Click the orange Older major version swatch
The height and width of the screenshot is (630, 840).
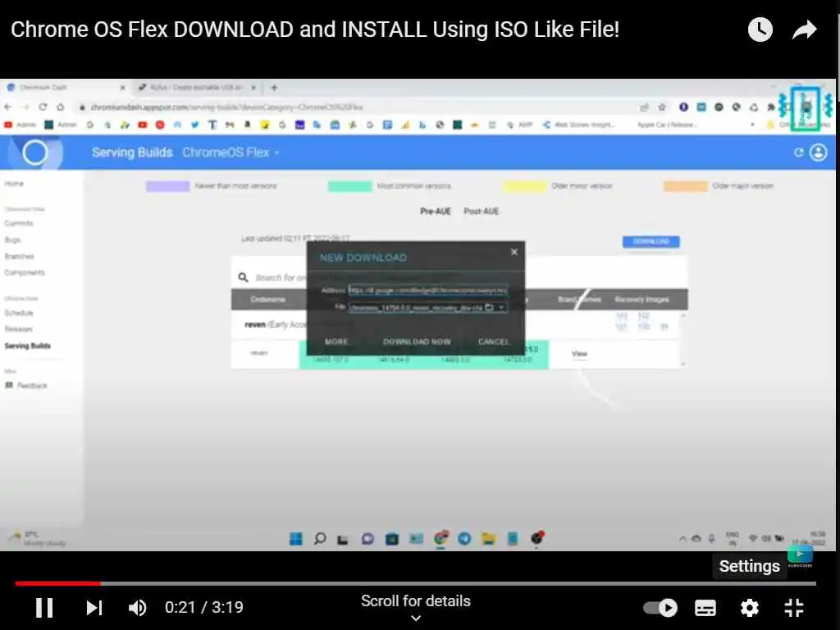[686, 186]
